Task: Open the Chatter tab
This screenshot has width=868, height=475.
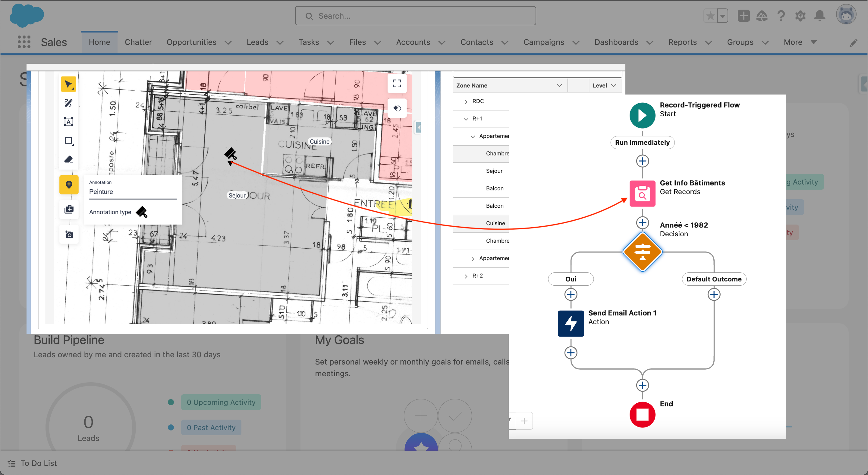Action: click(x=138, y=42)
